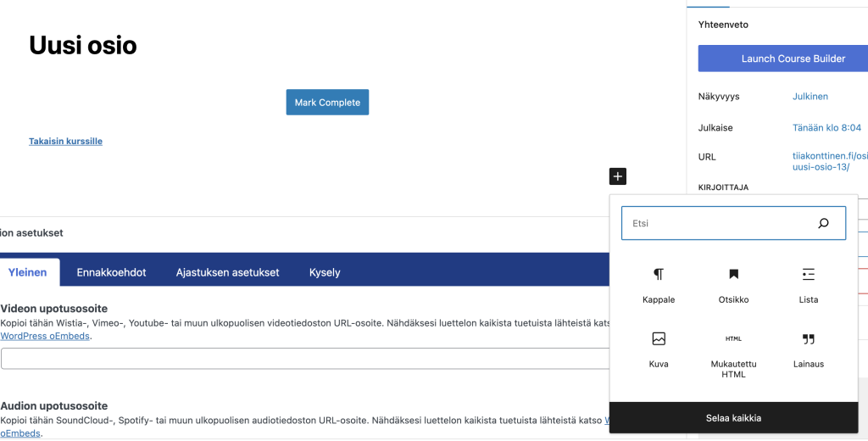
Task: Click the black plus add block button
Action: pos(618,176)
